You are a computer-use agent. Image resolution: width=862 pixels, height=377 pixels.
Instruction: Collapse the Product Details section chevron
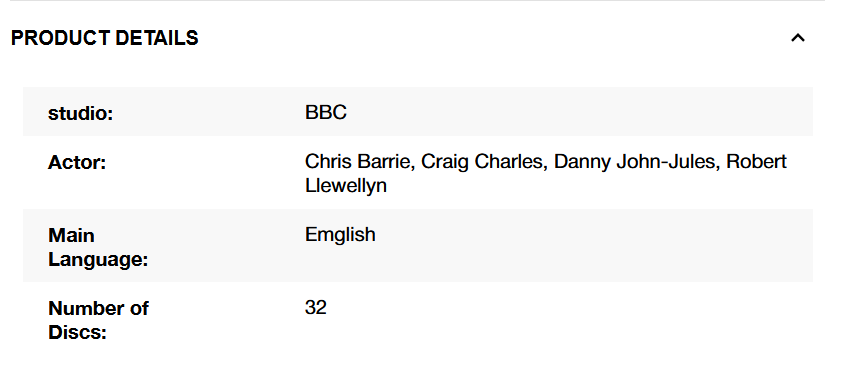(x=798, y=38)
